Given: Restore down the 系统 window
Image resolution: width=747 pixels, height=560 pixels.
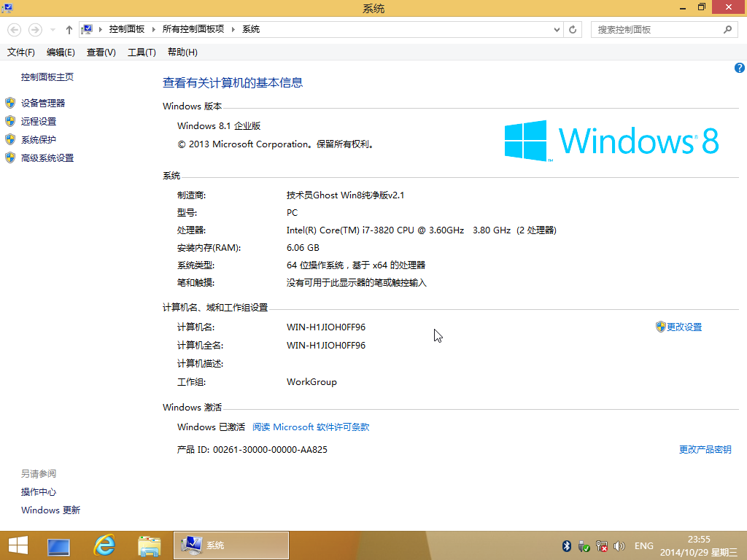Looking at the screenshot, I should coord(702,7).
